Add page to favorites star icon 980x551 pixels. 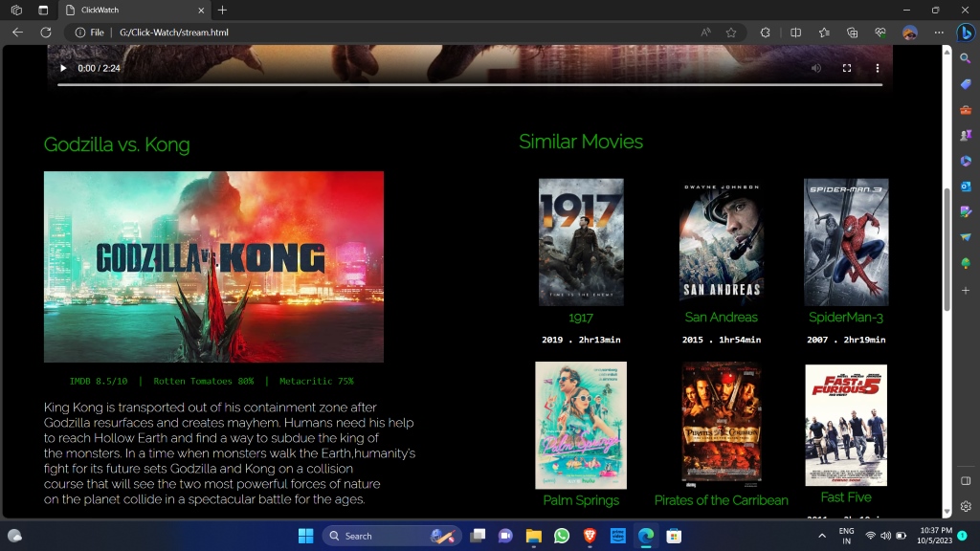(730, 33)
